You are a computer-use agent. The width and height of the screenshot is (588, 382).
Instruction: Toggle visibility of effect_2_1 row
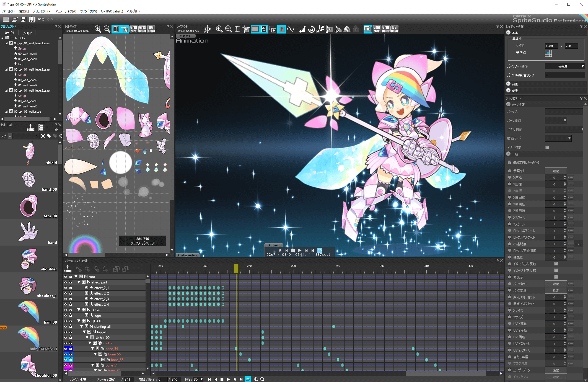point(66,288)
